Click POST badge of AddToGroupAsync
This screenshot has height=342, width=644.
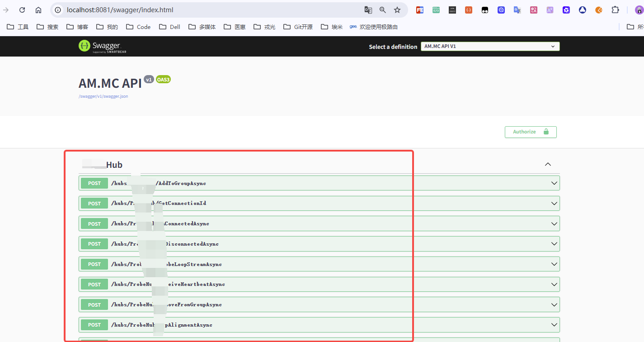[x=94, y=183]
